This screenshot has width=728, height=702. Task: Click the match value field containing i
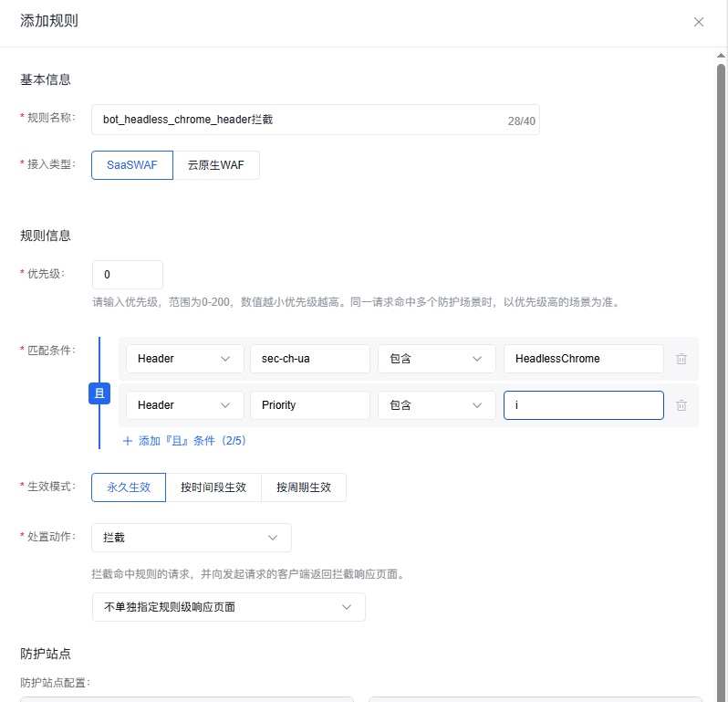[584, 405]
